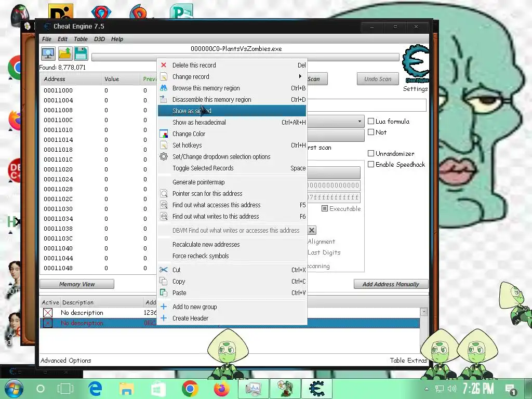The height and width of the screenshot is (399, 532).
Task: Click the Disassemble this memory region icon
Action: pyautogui.click(x=164, y=99)
